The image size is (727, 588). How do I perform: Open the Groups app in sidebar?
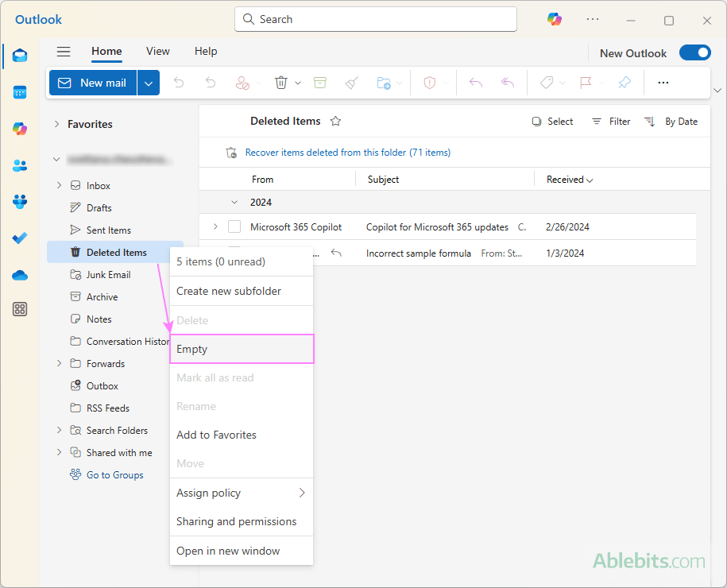[x=20, y=202]
